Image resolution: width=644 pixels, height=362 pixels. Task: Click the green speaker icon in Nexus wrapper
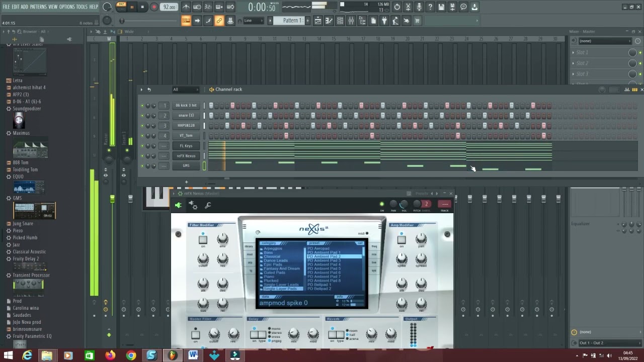click(178, 205)
